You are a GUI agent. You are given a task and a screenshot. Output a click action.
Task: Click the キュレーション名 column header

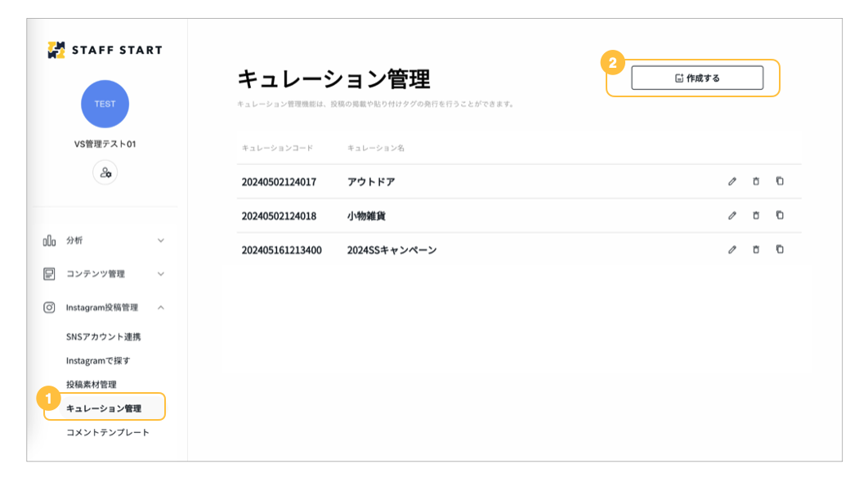[x=375, y=149]
